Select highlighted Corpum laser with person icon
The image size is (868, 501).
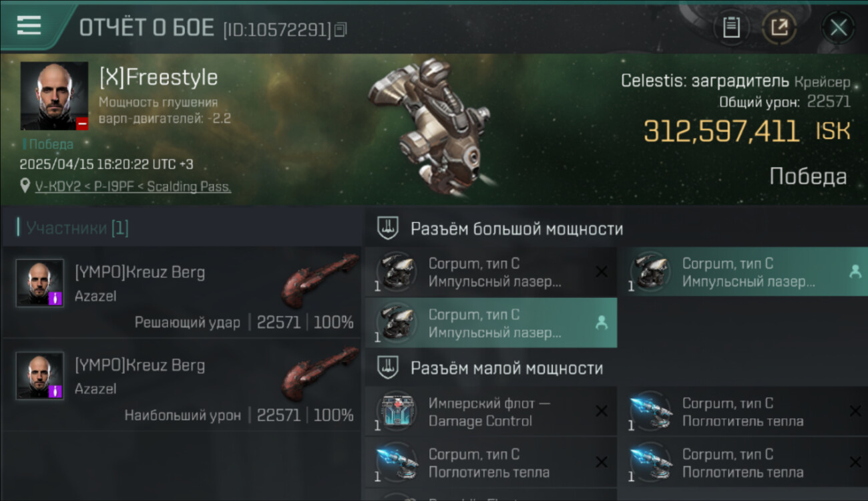491,323
